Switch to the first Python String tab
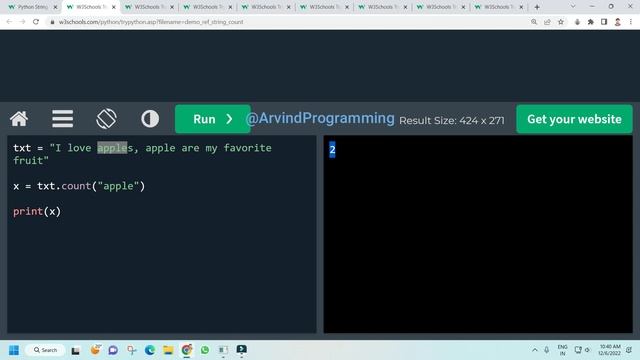 click(32, 7)
